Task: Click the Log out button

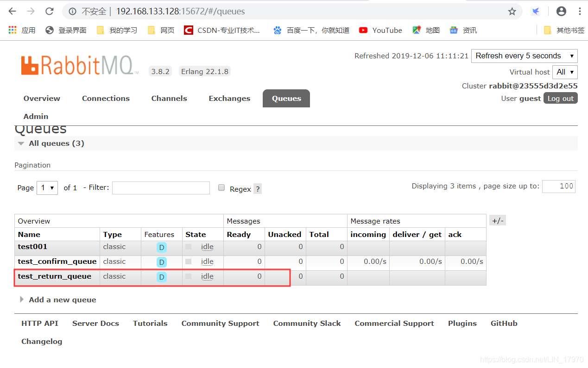Action: [x=561, y=98]
